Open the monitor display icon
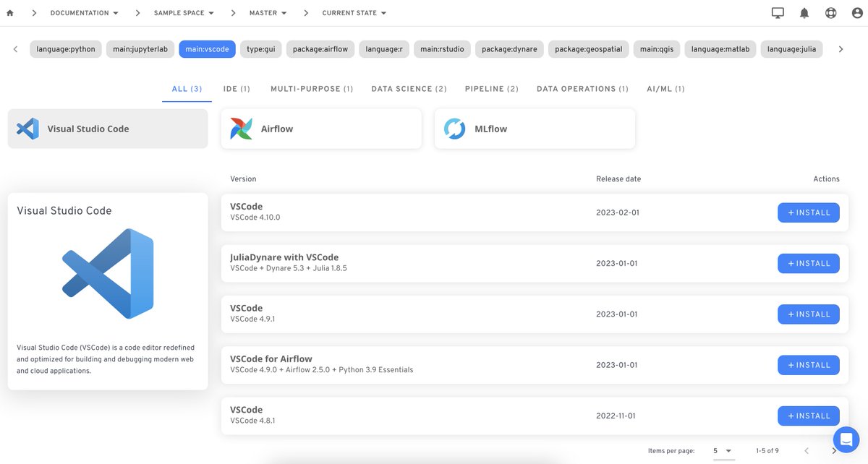The image size is (868, 464). point(778,13)
